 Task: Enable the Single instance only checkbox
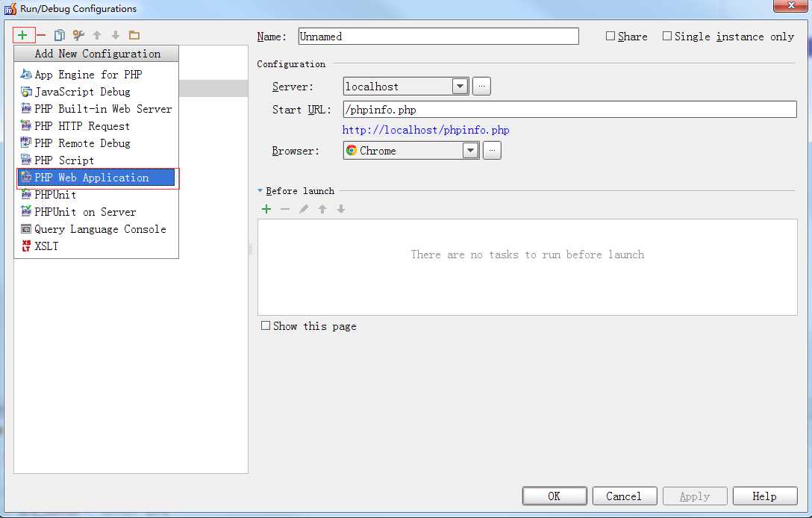pyautogui.click(x=667, y=37)
